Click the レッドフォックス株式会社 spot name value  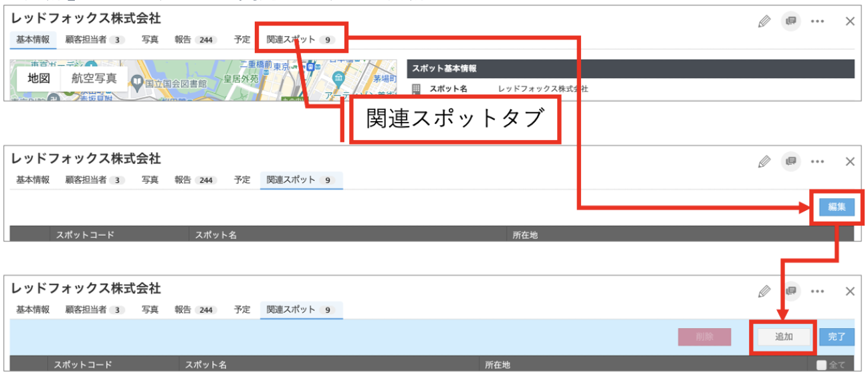coord(543,88)
